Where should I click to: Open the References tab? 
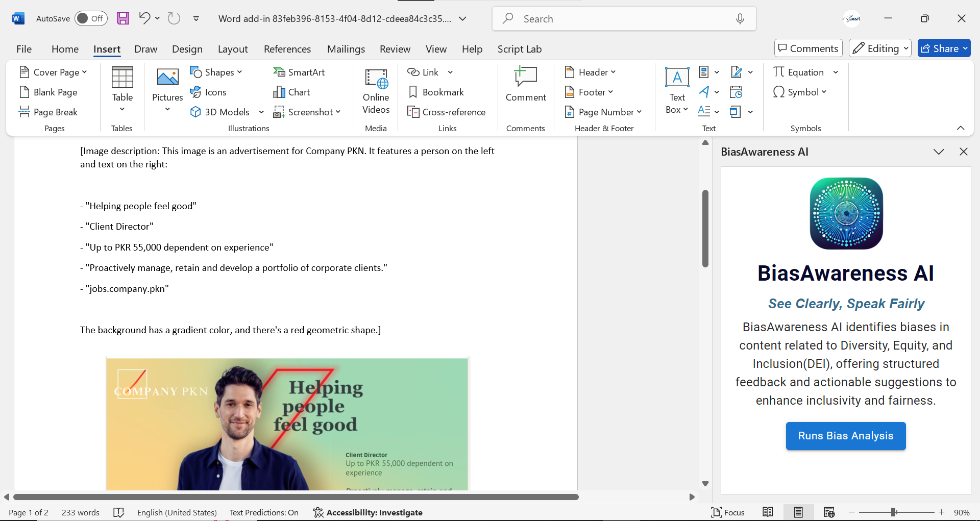click(x=287, y=49)
